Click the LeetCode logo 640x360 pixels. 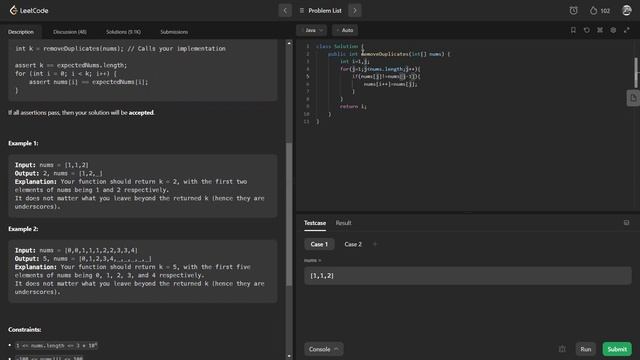pos(29,11)
